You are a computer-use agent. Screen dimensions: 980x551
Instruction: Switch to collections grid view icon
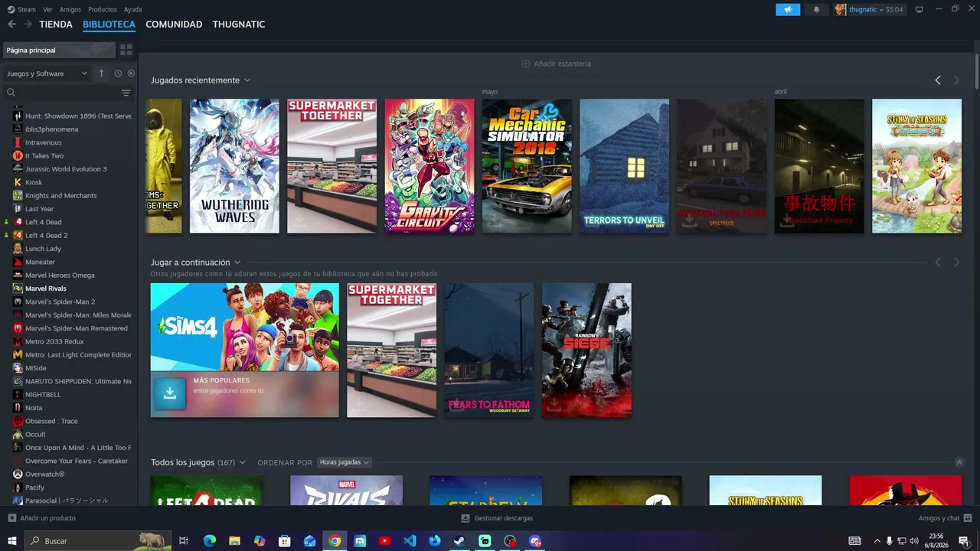coord(126,50)
